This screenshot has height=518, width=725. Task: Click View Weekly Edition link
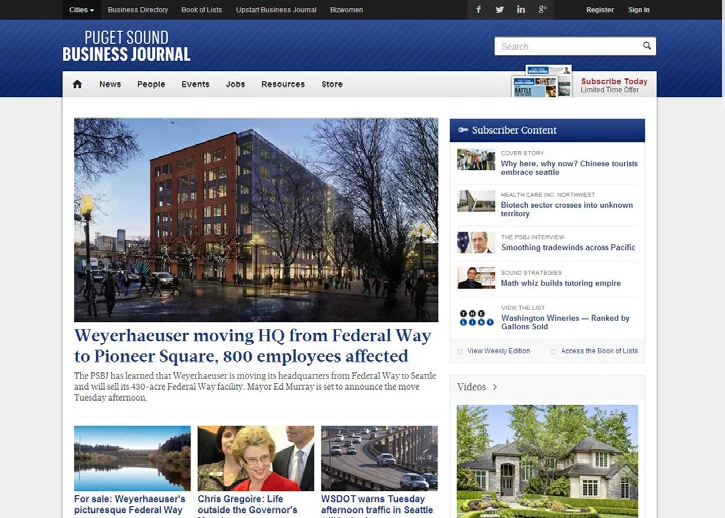point(498,351)
